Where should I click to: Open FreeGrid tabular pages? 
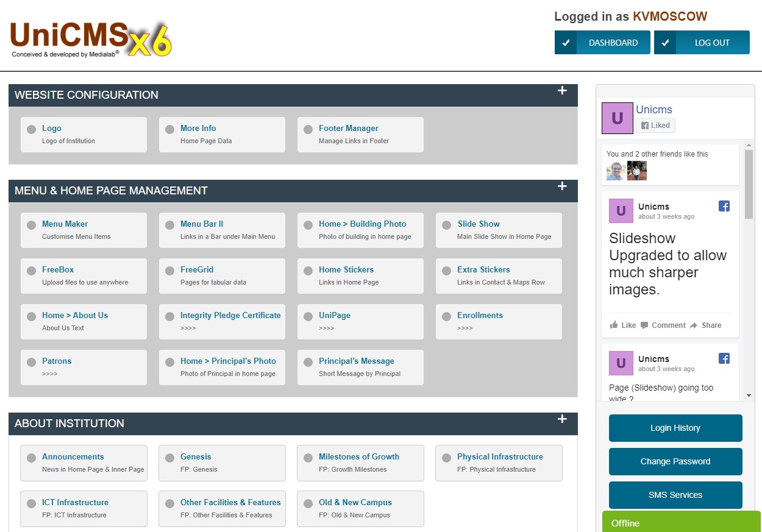[222, 276]
